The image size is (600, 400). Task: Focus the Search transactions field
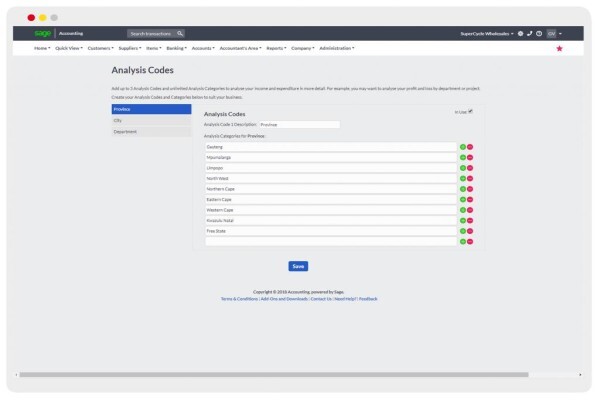(152, 34)
